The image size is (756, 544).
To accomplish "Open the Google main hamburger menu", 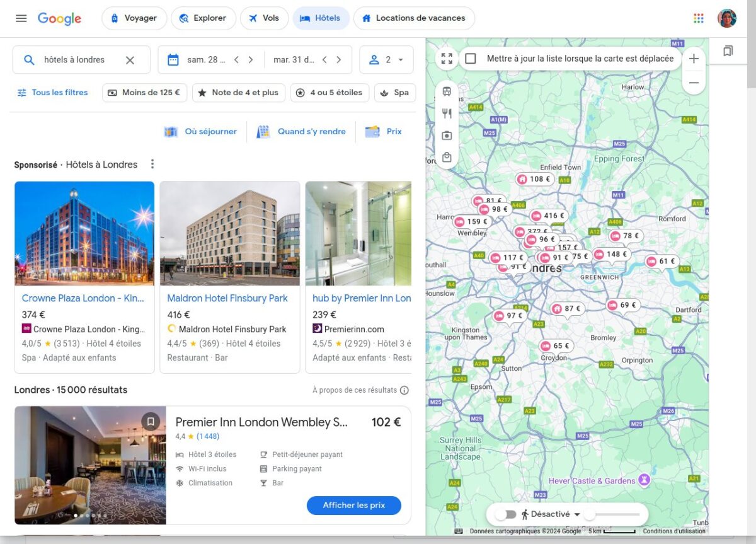I will (21, 18).
